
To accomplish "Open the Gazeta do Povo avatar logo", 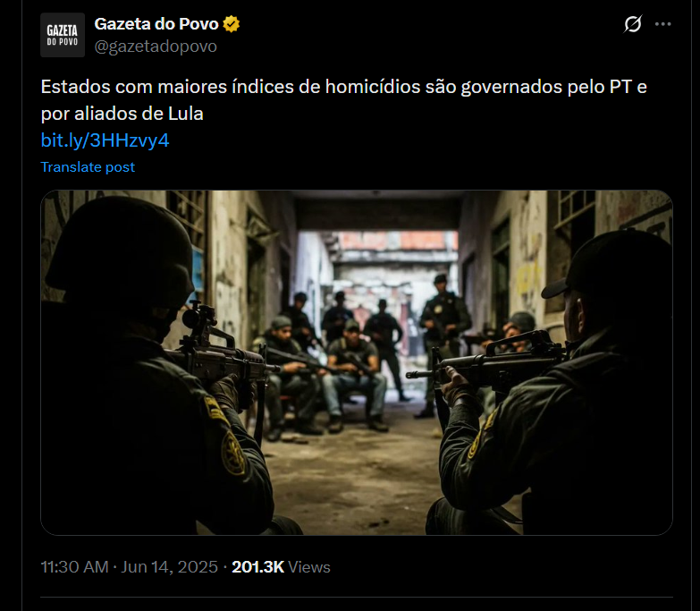I will [x=63, y=35].
